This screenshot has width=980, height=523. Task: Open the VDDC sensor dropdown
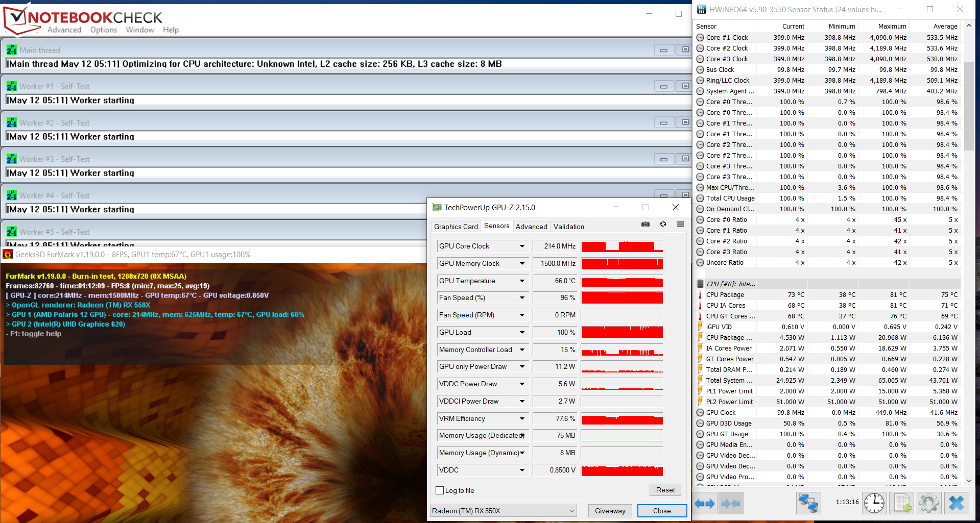(x=522, y=470)
